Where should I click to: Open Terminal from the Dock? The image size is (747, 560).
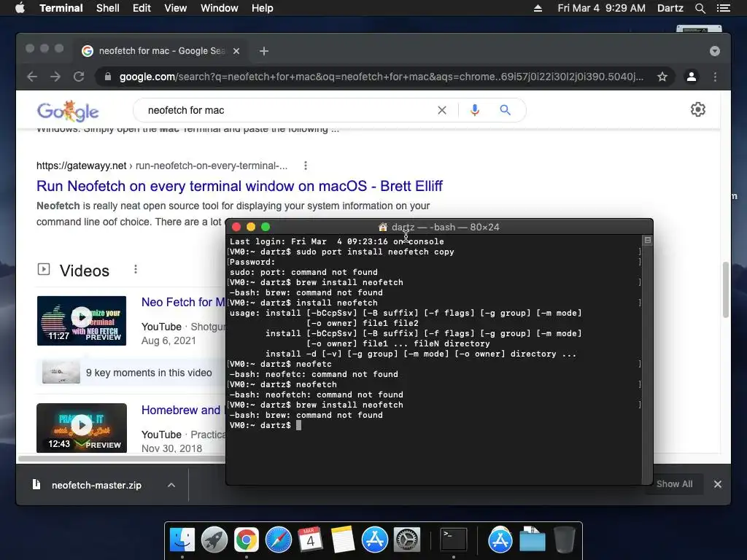point(453,540)
